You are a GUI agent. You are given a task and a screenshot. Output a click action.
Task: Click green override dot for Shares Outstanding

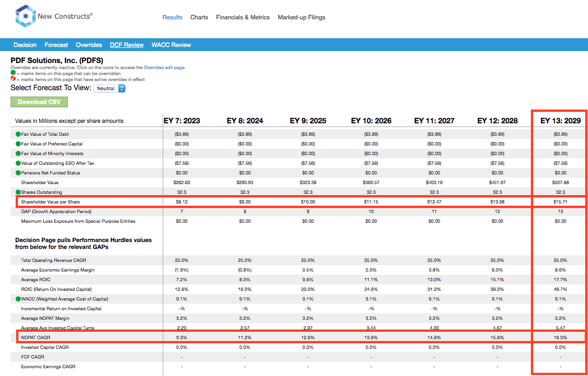point(18,192)
